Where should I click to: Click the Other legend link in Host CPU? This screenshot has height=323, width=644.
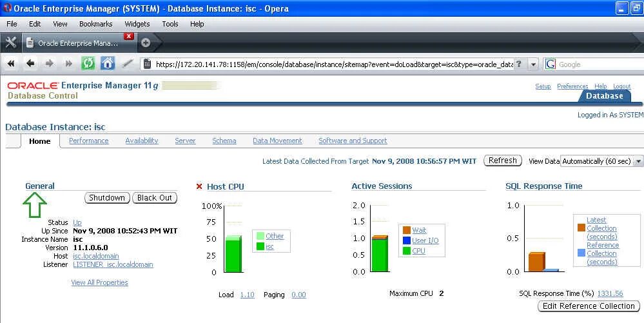(275, 236)
